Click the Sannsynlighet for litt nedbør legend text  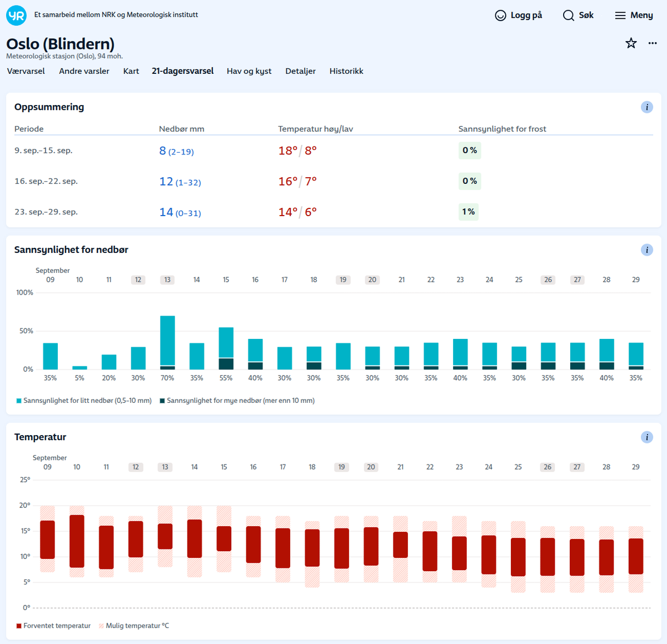[87, 401]
